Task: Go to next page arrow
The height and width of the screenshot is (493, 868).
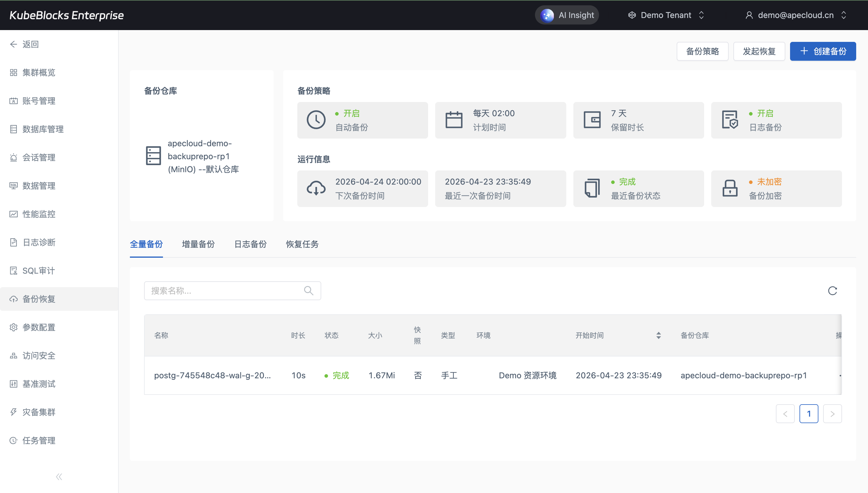Action: tap(832, 414)
